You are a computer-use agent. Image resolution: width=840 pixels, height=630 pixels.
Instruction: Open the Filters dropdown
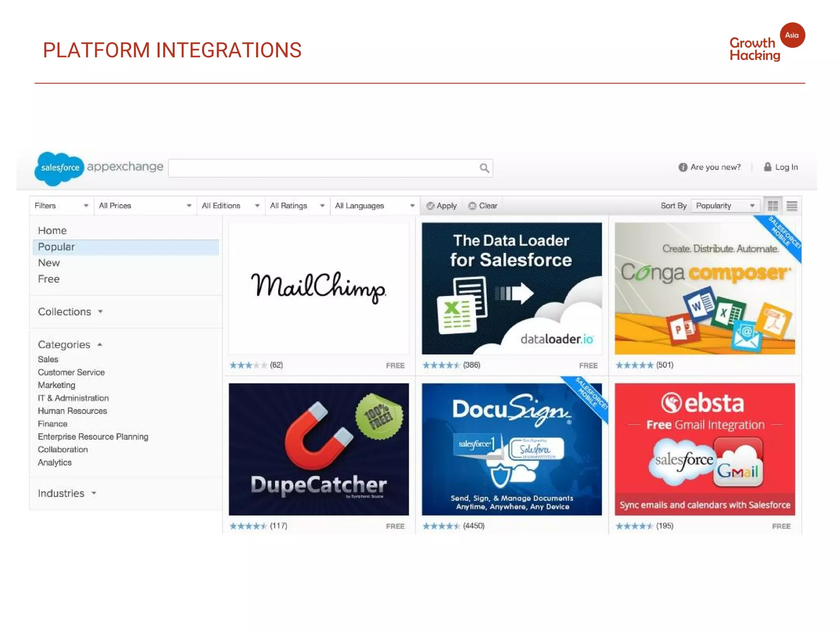[x=62, y=205]
